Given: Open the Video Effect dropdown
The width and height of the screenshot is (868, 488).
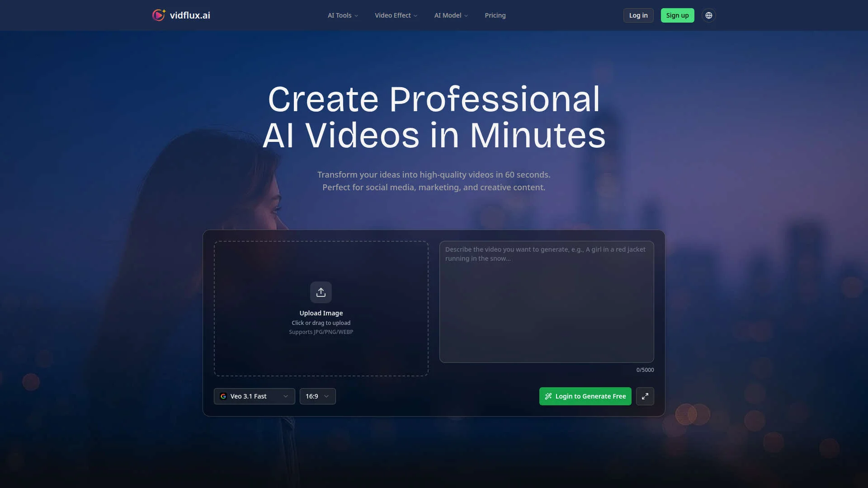Looking at the screenshot, I should tap(396, 15).
